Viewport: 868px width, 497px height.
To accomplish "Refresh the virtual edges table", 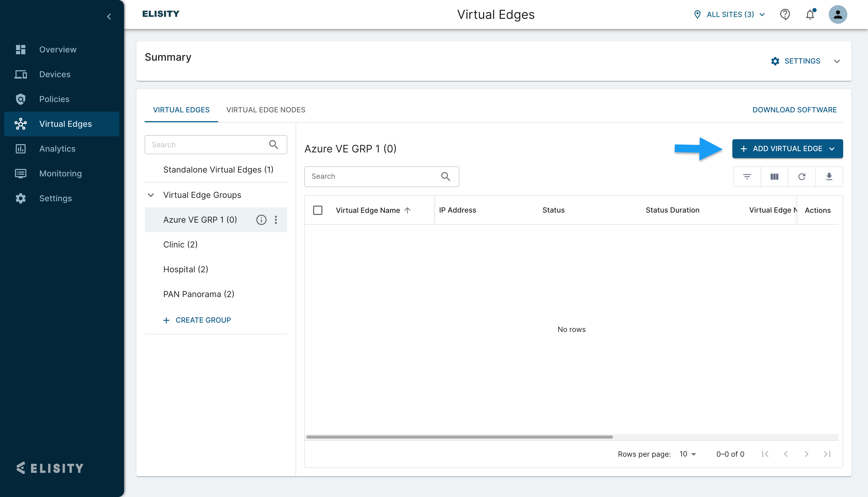I will point(801,176).
